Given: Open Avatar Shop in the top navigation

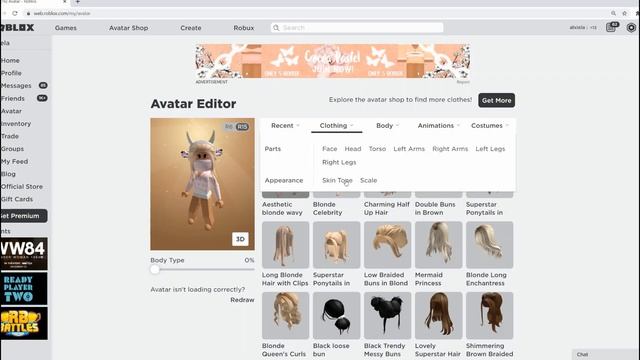Looking at the screenshot, I should pyautogui.click(x=129, y=28).
